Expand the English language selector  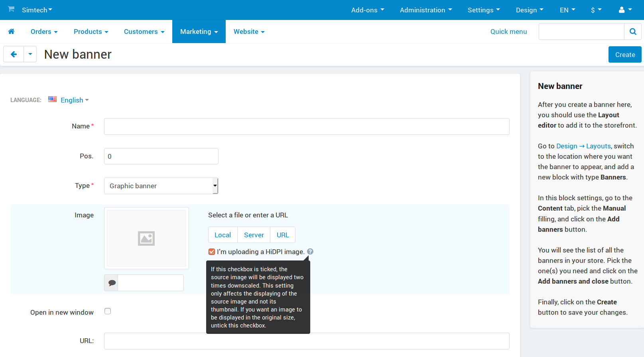pyautogui.click(x=75, y=100)
